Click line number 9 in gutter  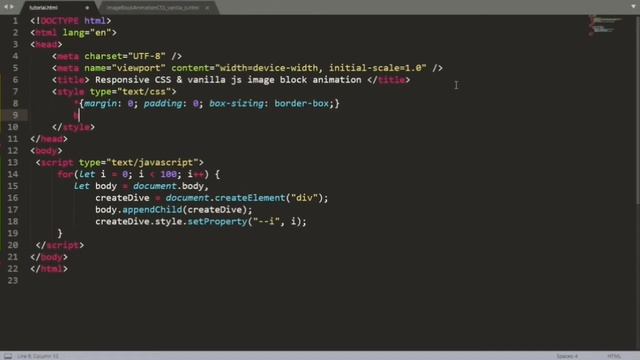pos(15,115)
